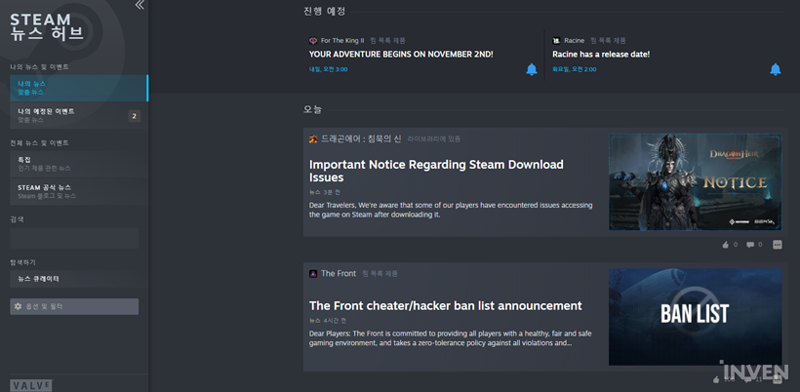The image size is (800, 392).
Task: Click the 드래곤에어 : 침묵의 신 game name
Action: 361,139
